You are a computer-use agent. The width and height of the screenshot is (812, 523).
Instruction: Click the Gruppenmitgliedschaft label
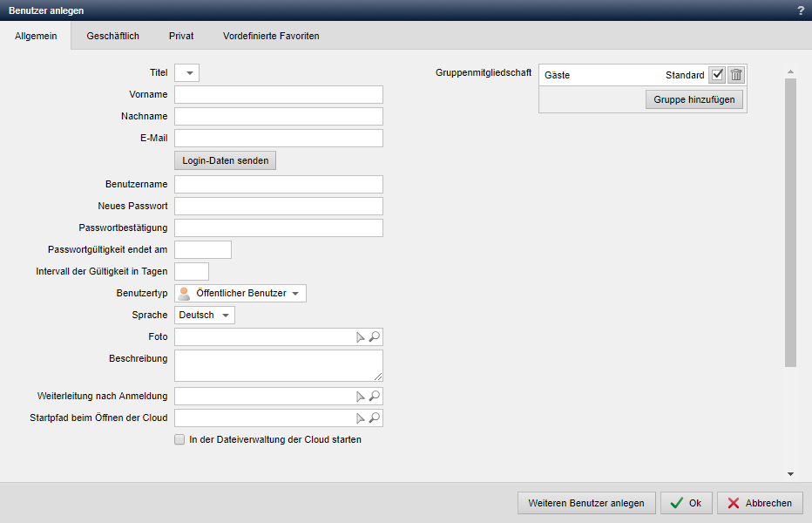coord(484,72)
